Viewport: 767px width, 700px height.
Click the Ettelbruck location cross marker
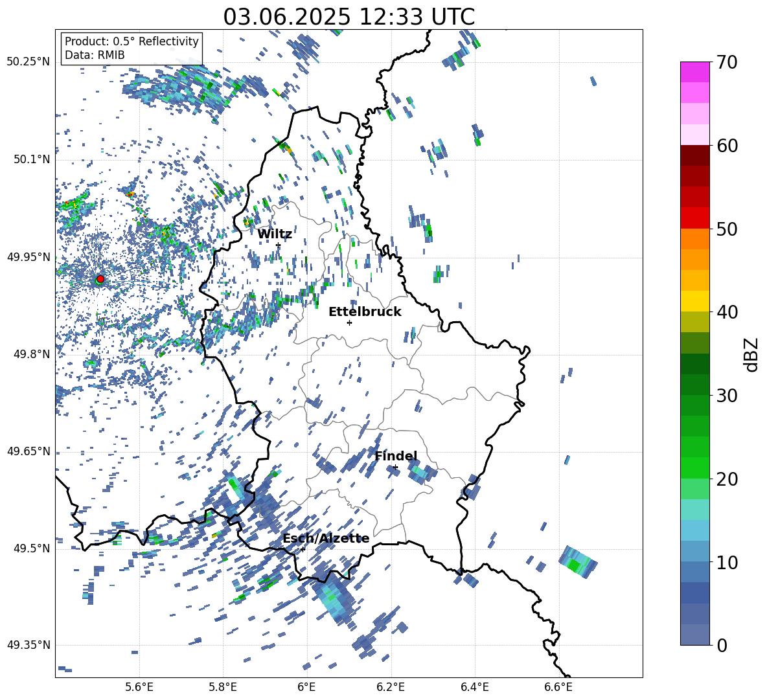tap(349, 322)
